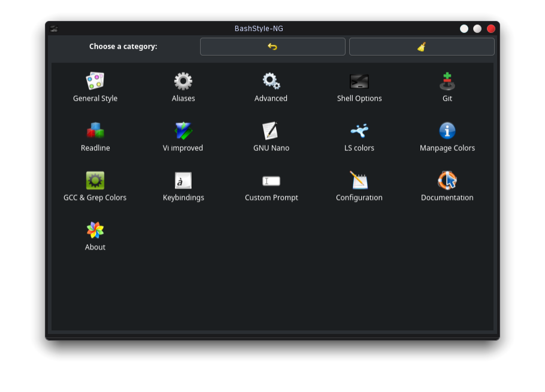Open Shell Options terminal icon

[359, 81]
